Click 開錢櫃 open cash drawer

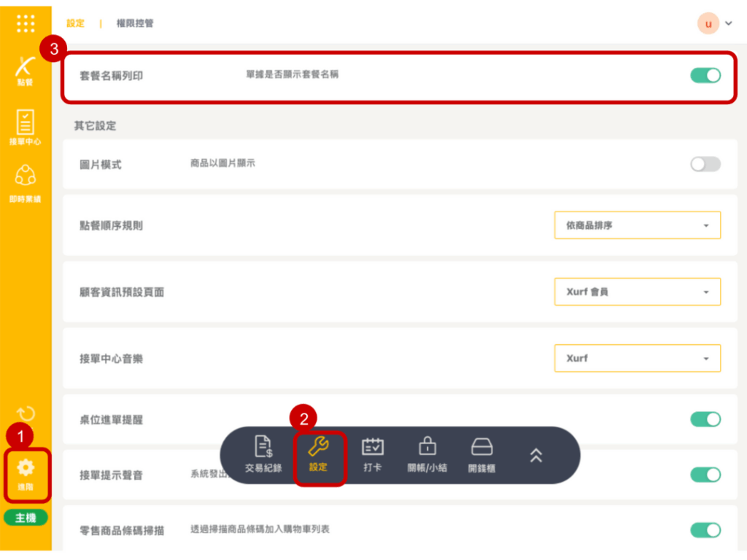[481, 455]
